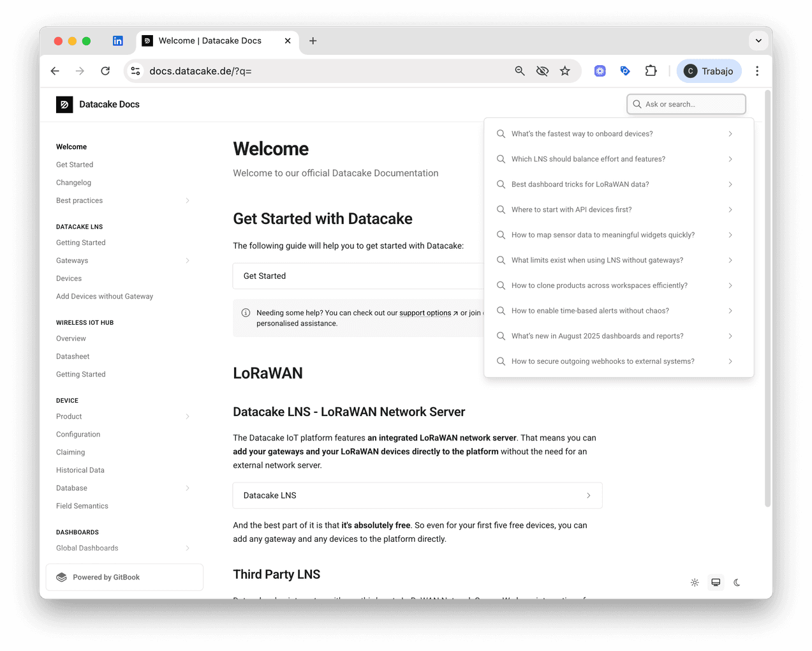
Task: Click the Ask or search field
Action: coord(686,104)
